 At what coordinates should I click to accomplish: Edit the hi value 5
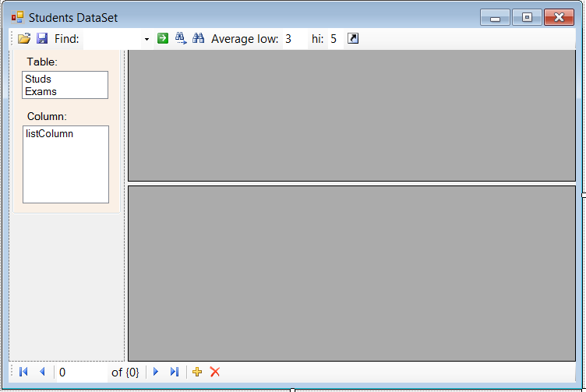pos(335,39)
